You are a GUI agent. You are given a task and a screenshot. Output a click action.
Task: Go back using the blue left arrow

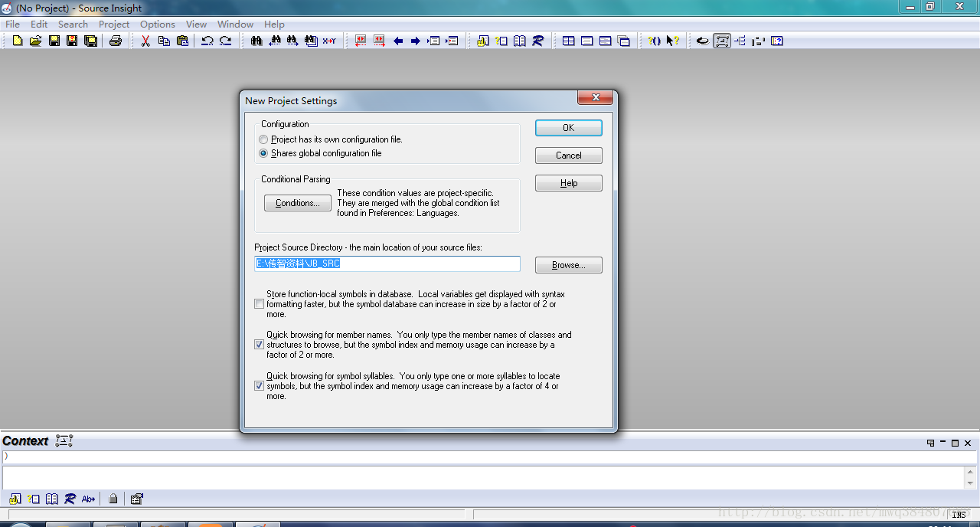(398, 41)
